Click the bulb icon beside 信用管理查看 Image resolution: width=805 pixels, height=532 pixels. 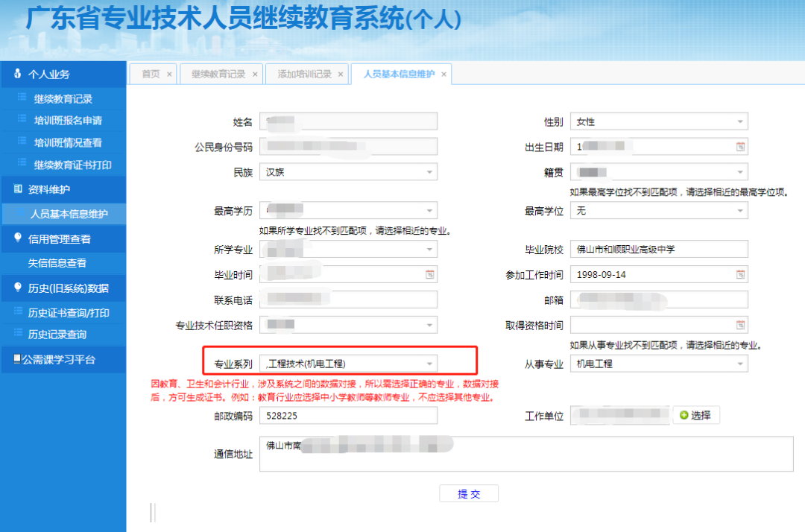tap(17, 237)
